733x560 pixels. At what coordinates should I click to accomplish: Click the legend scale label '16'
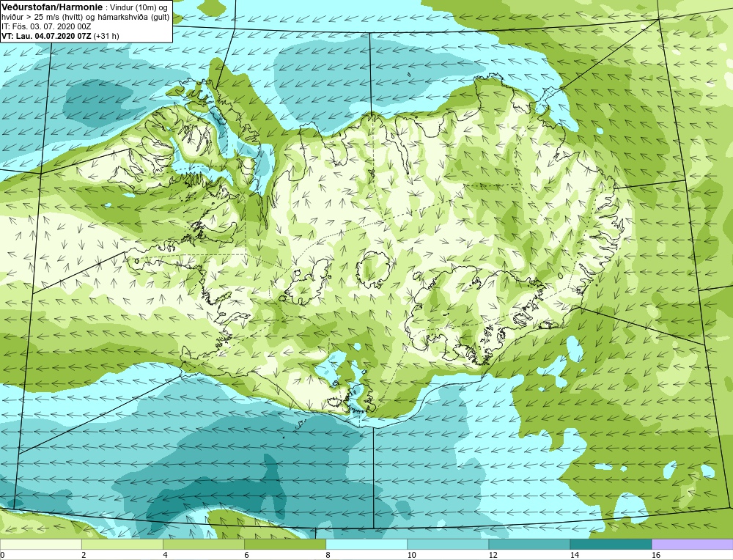(656, 555)
